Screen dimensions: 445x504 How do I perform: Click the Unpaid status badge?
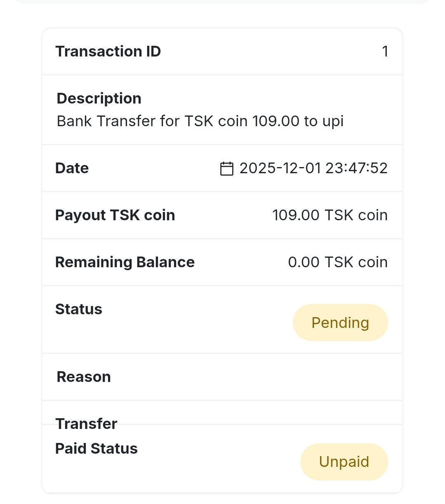tap(344, 462)
